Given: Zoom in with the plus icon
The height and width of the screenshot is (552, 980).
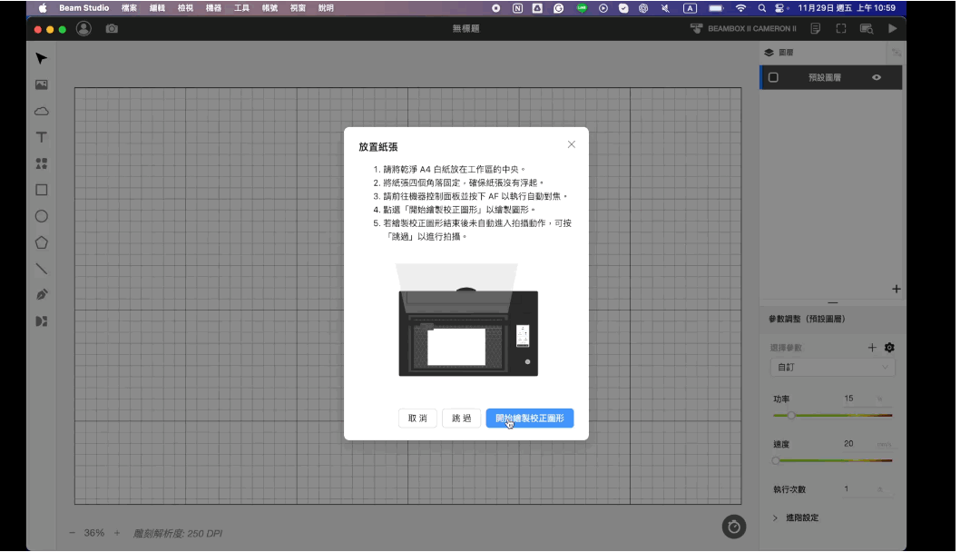Looking at the screenshot, I should click(x=117, y=533).
